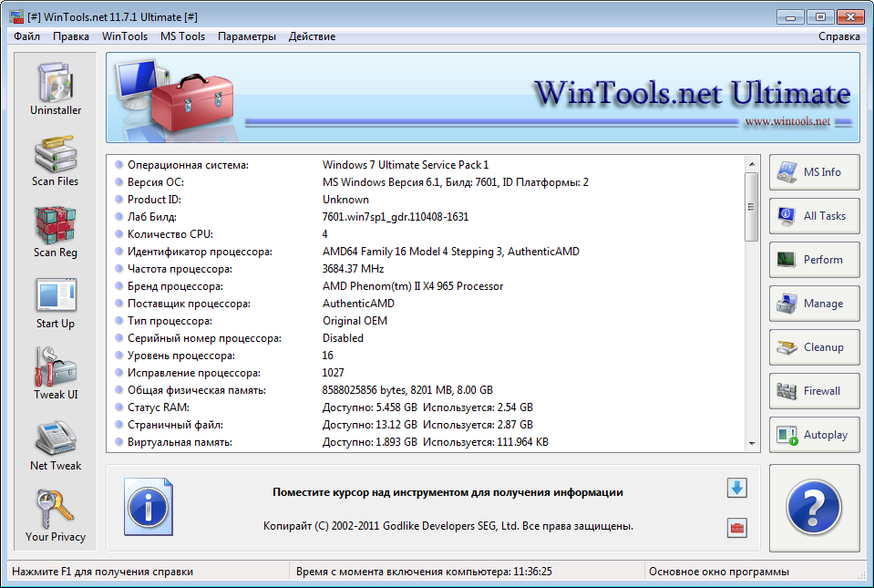Screen dimensions: 874x588
Task: Click the MS Info button
Action: (x=815, y=172)
